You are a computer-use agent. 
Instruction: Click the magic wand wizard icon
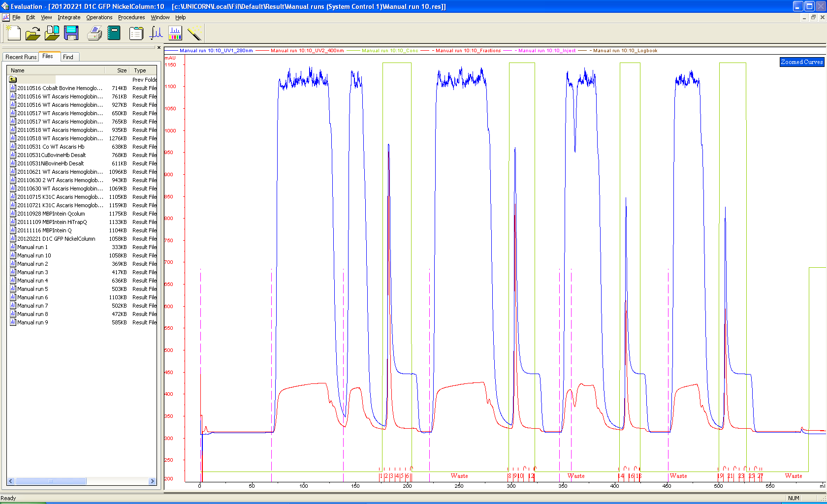click(x=194, y=33)
